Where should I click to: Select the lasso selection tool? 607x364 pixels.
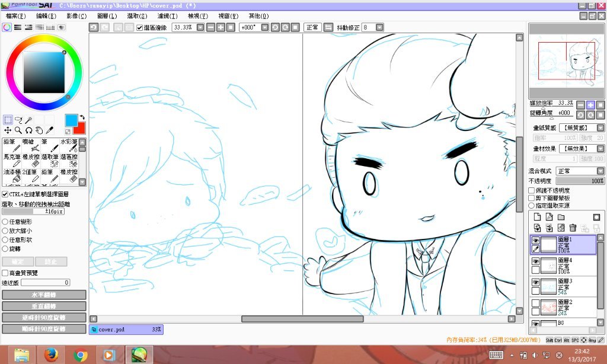click(18, 120)
